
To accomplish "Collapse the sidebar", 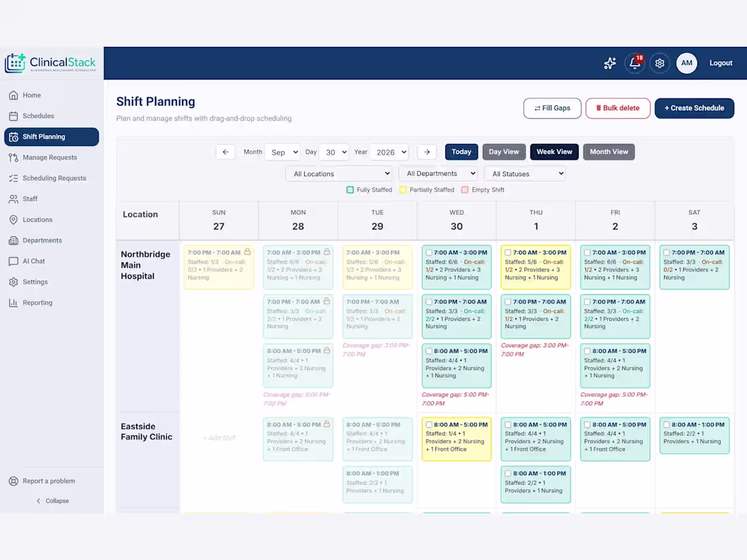I will (52, 501).
